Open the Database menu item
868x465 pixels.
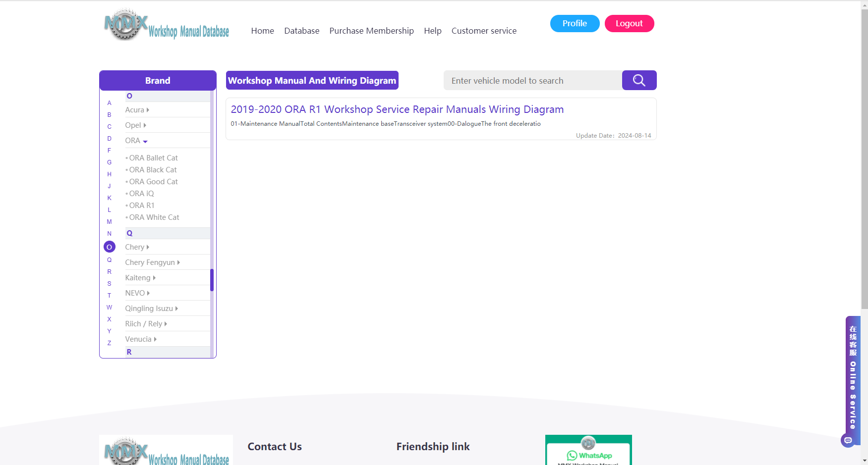pos(302,31)
